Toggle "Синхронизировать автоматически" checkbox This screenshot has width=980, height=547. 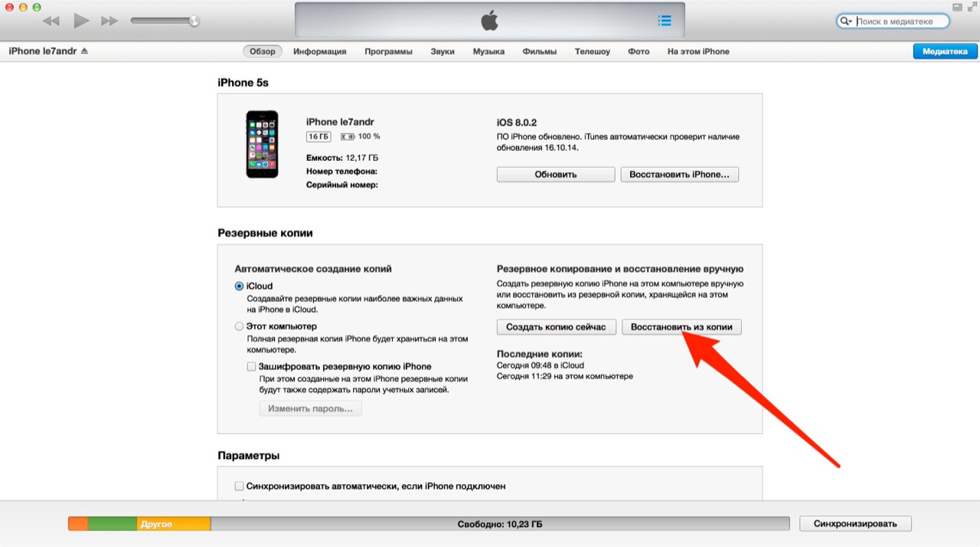point(240,486)
